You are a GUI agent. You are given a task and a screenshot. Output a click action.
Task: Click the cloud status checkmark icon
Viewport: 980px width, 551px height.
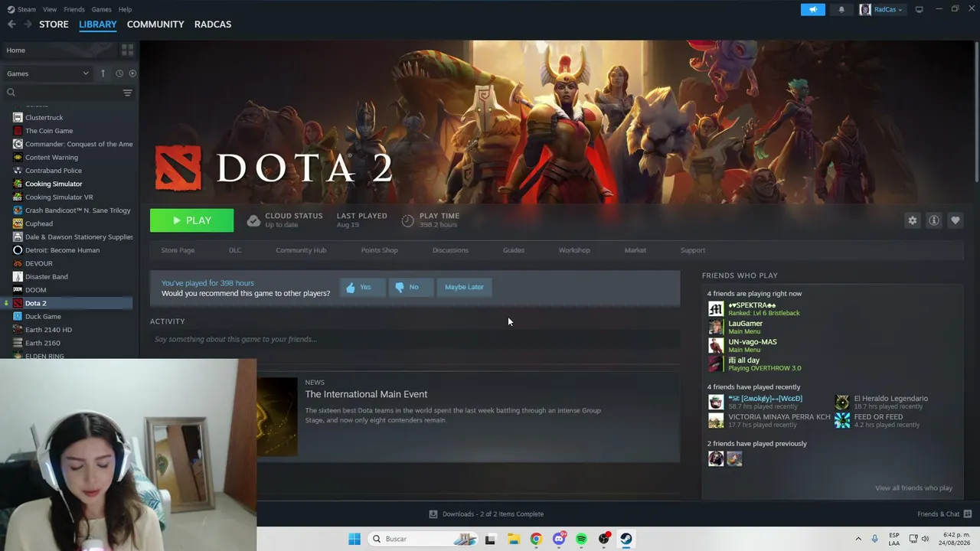pos(253,220)
